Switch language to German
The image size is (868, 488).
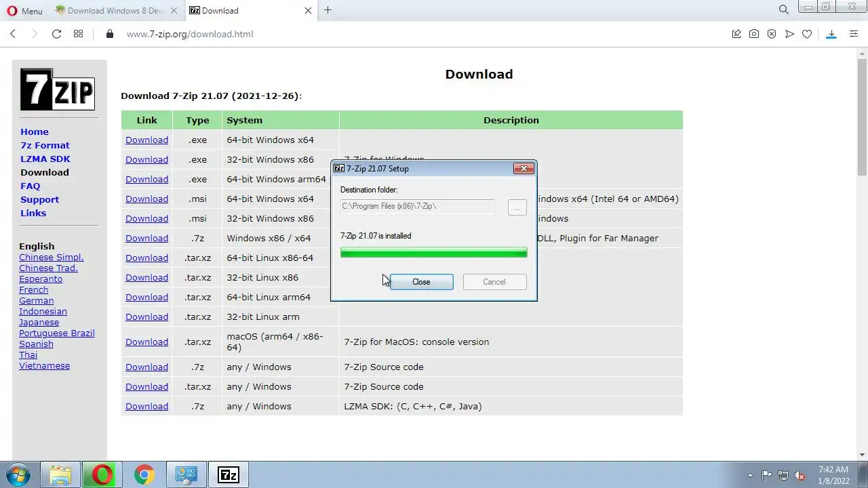coord(36,300)
